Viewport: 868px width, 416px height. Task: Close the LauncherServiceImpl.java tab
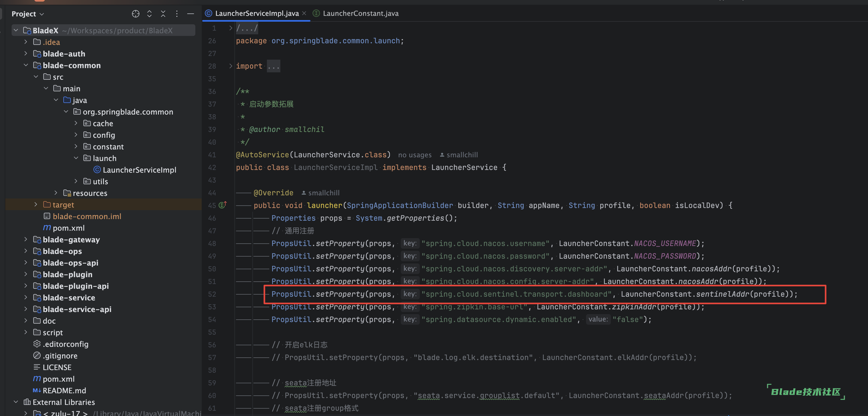tap(304, 13)
